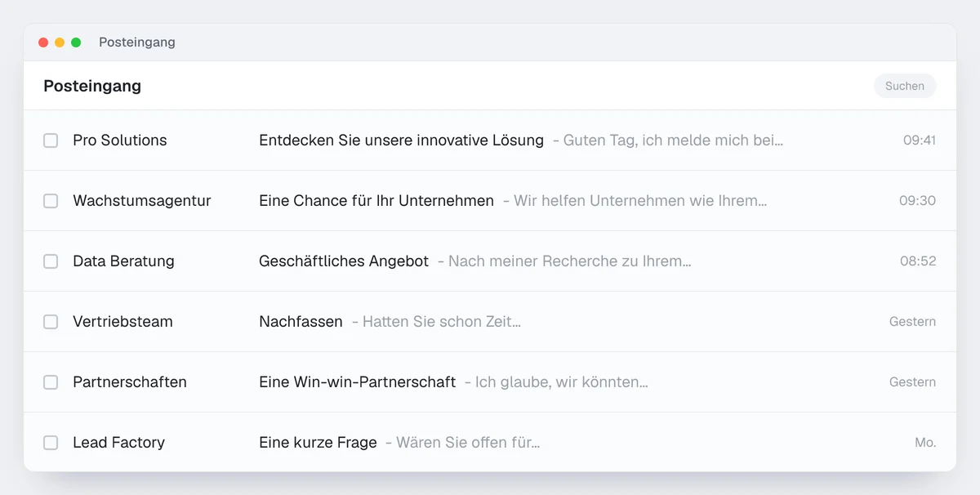Screen dimensions: 980x495
Task: Maximize the window with the green button
Action: coord(76,42)
